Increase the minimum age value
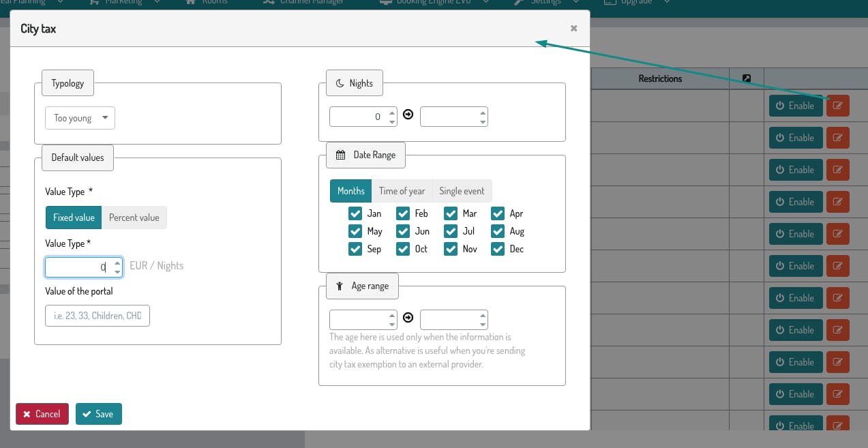The width and height of the screenshot is (868, 448). tap(392, 315)
